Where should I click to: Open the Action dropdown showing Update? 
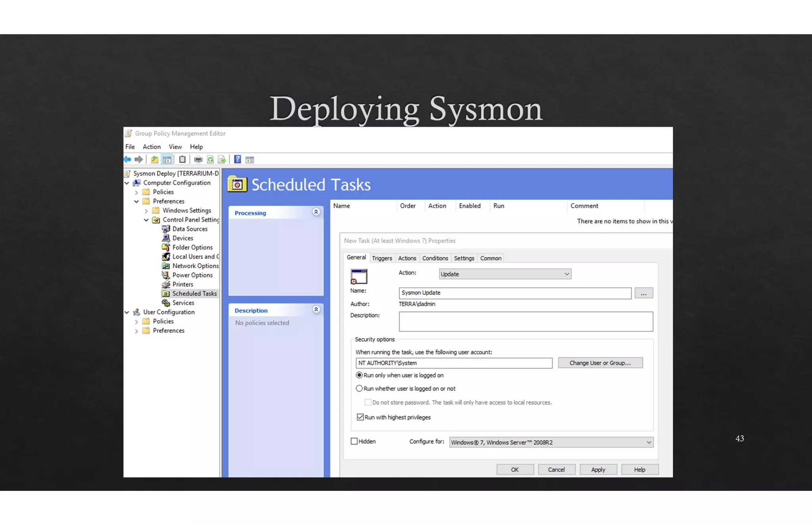click(x=505, y=274)
